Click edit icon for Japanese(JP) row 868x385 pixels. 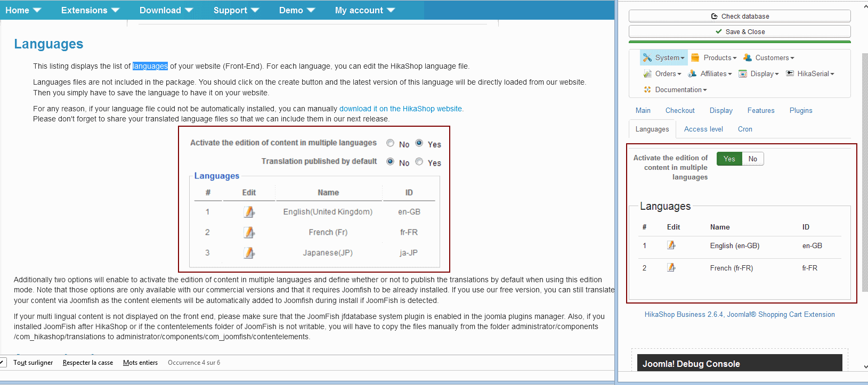pyautogui.click(x=249, y=253)
